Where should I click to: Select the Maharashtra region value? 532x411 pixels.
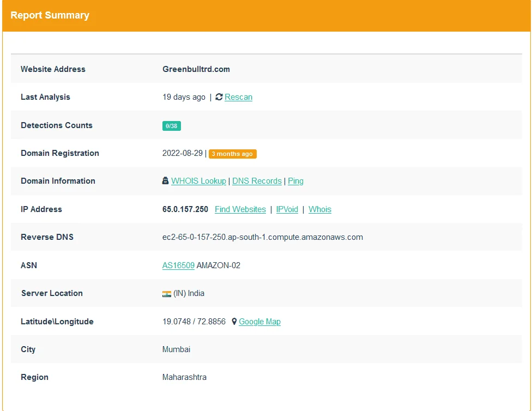click(x=184, y=377)
